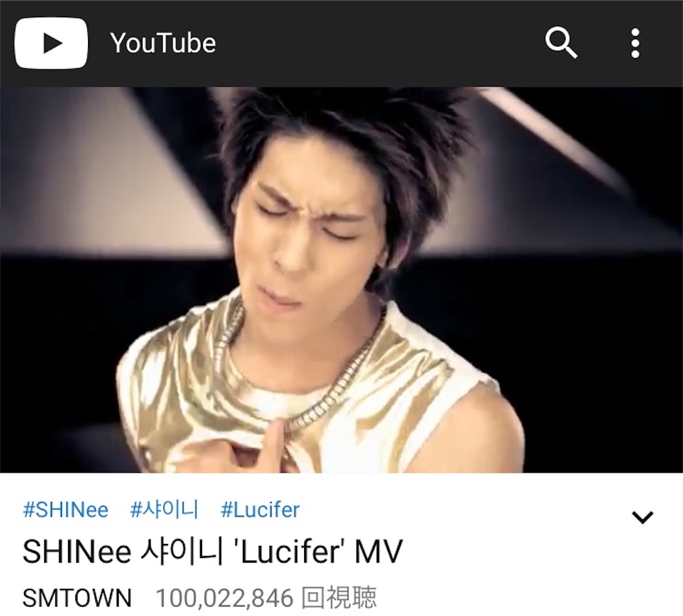The height and width of the screenshot is (616, 683).
Task: Click the word SHINee in the title
Action: tap(77, 551)
